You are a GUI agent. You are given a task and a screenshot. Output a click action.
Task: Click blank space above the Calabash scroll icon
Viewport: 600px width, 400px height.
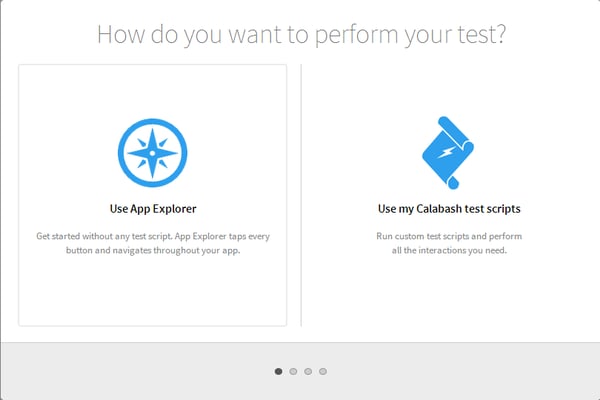pyautogui.click(x=448, y=90)
